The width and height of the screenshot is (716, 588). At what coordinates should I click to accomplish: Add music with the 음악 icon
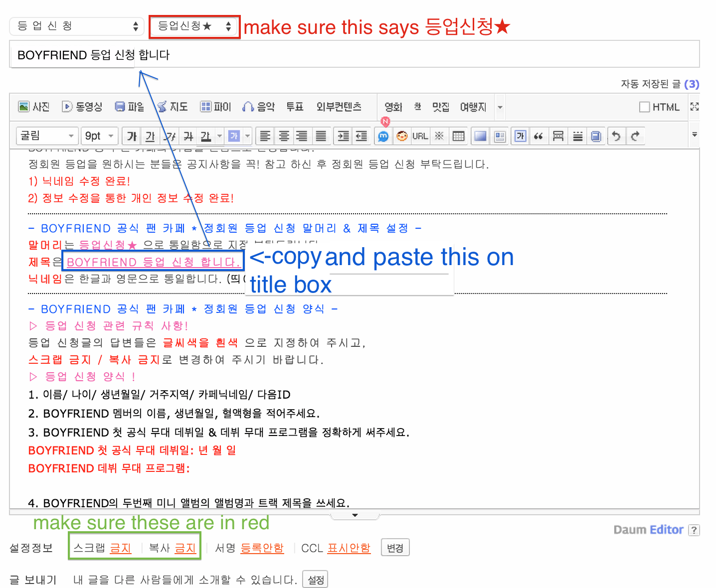[x=258, y=107]
